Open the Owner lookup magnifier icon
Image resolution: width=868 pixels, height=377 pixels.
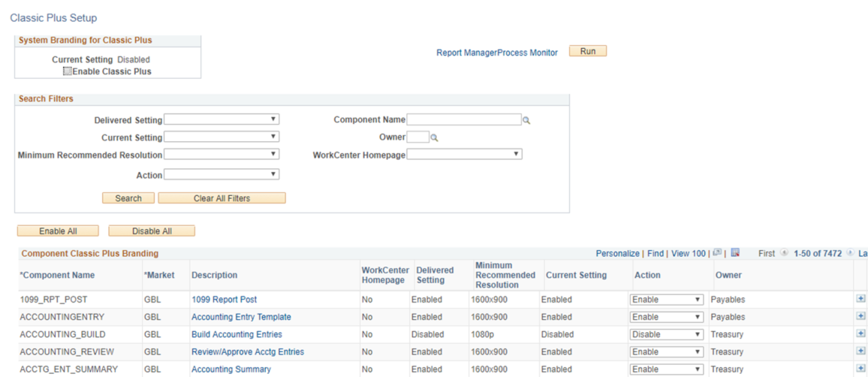[435, 138]
